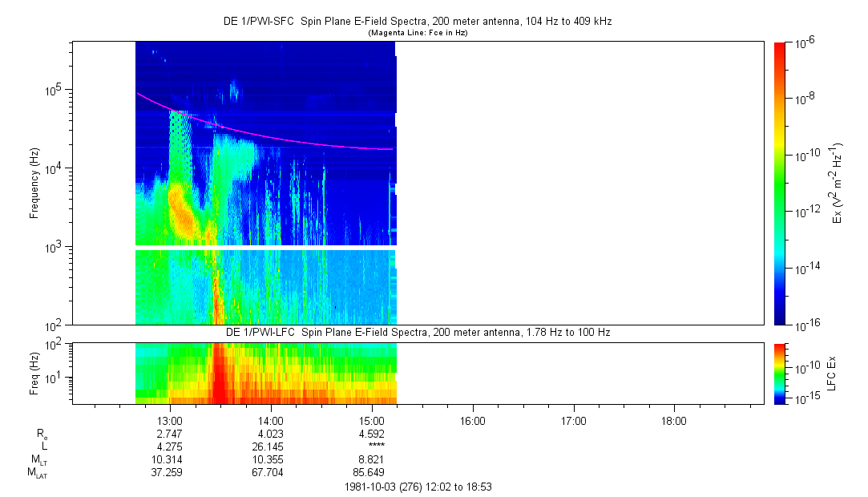
Task: Click the DE 1/PWI-LFC panel title
Action: (x=417, y=332)
